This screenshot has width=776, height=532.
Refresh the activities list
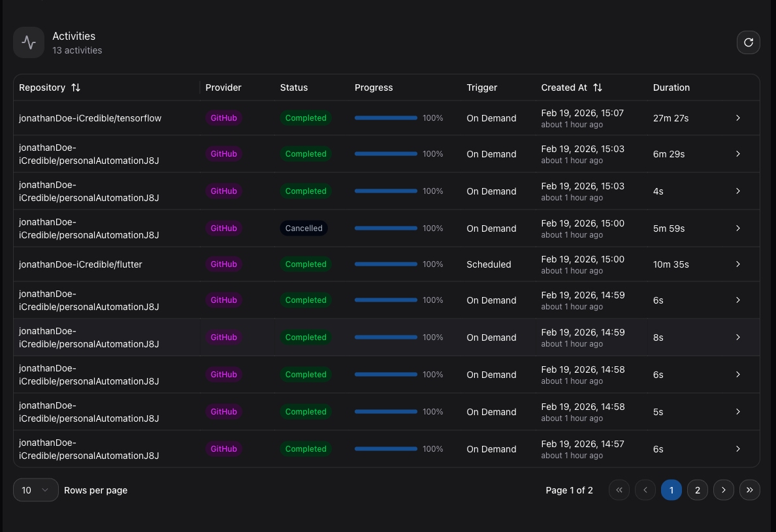click(x=748, y=42)
